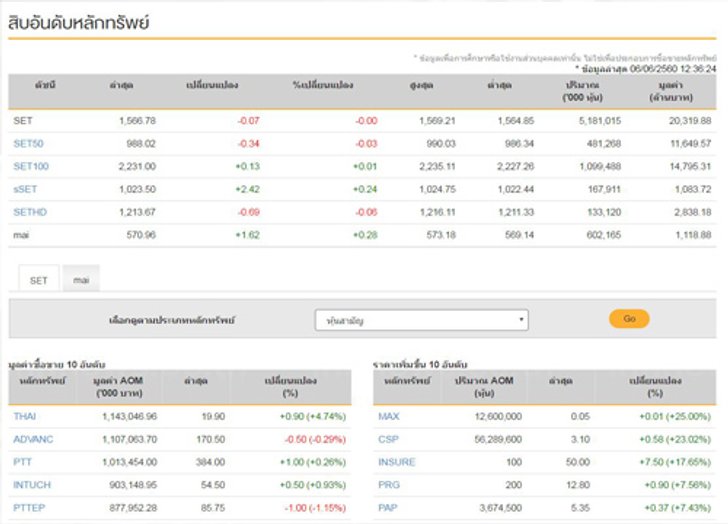
Task: Select PRG change +0.90 (+7.56%)
Action: point(678,485)
